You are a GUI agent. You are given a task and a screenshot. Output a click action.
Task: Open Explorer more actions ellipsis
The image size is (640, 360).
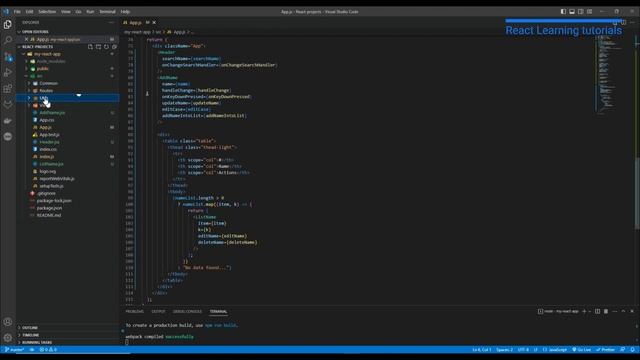[111, 22]
